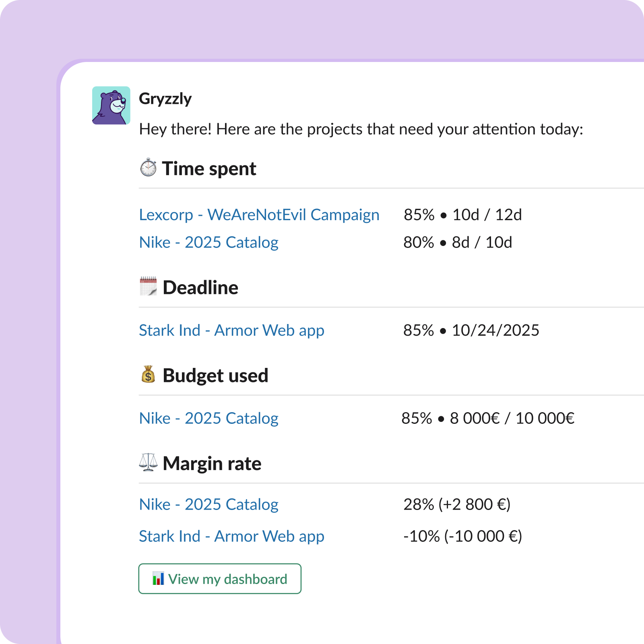Click the Deadline section heading
Viewport: 644px width, 644px height.
pos(200,287)
